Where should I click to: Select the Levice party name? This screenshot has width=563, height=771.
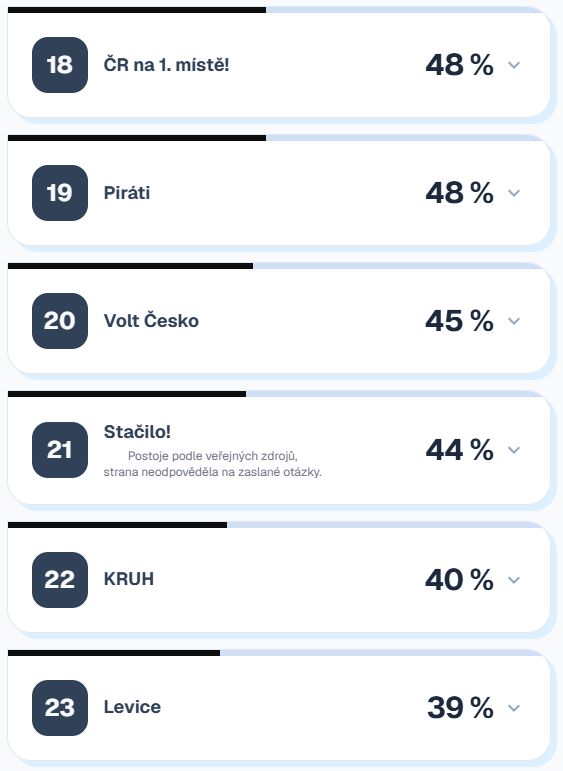tap(132, 707)
